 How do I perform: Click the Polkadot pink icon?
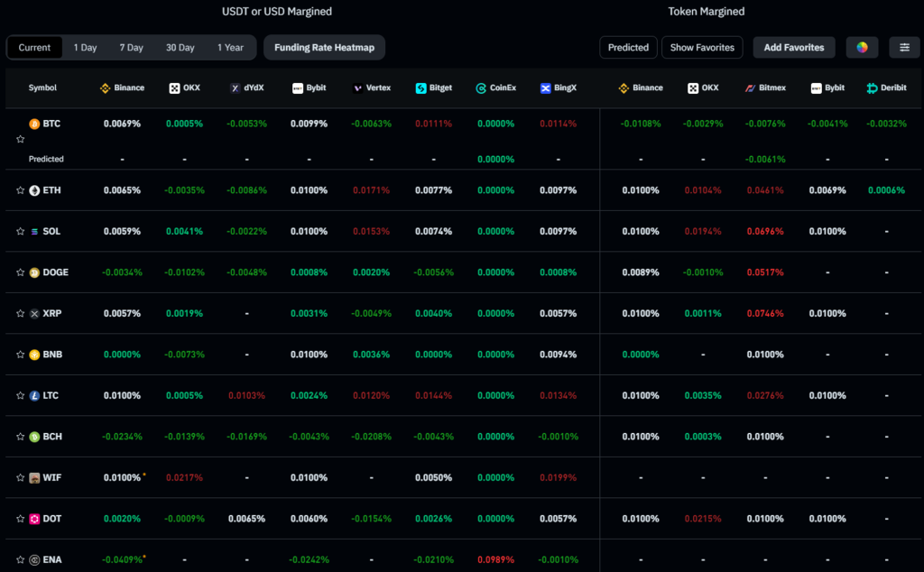pos(34,519)
